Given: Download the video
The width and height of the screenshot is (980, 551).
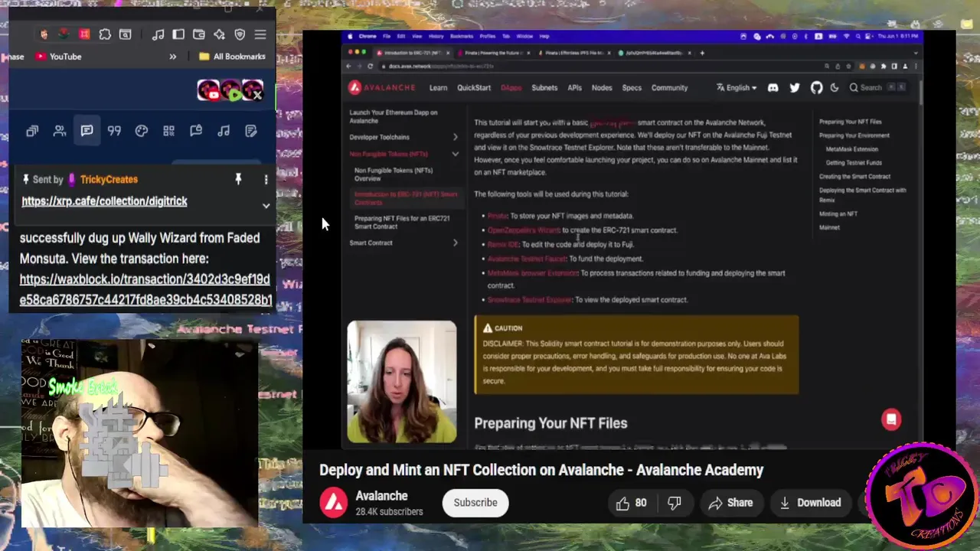Looking at the screenshot, I should point(810,503).
